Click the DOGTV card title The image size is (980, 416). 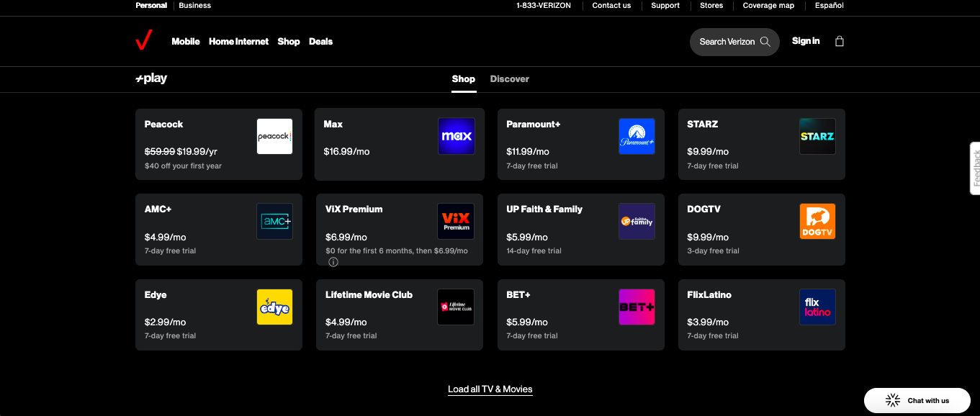tap(703, 209)
